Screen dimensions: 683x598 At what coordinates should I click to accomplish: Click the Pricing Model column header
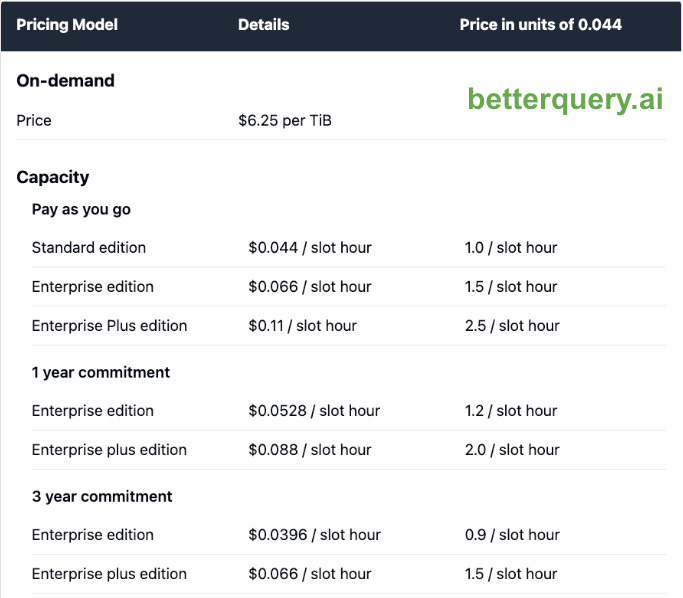point(67,24)
